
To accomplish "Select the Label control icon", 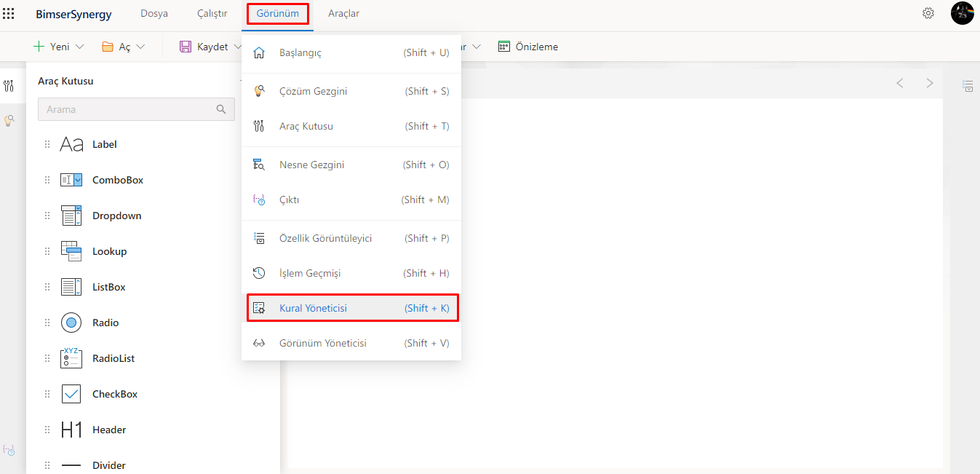I will 71,144.
